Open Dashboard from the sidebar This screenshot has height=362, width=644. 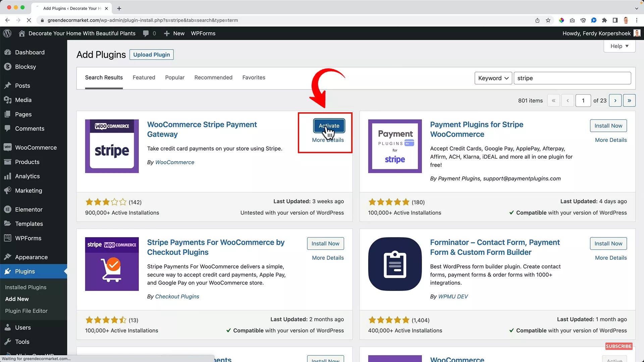30,52
